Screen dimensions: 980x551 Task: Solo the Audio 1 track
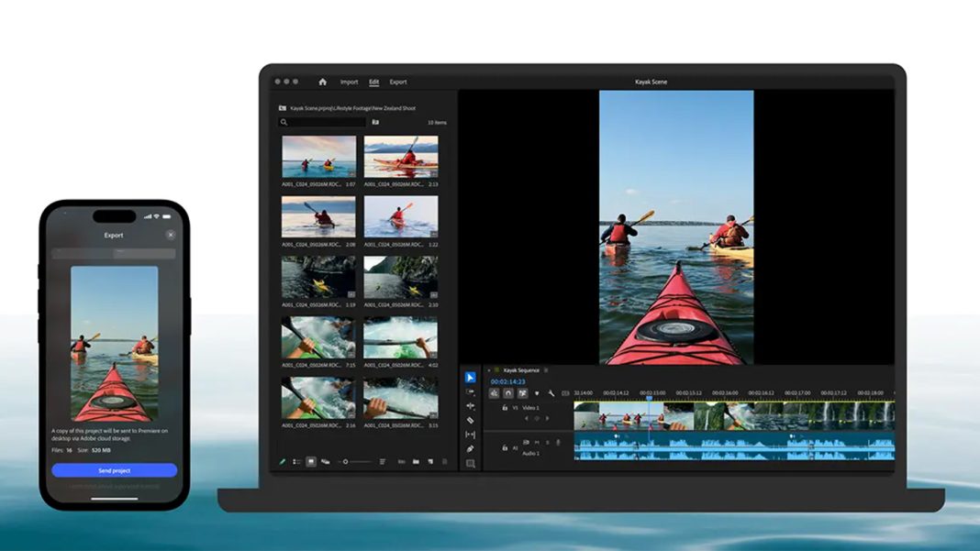point(548,442)
